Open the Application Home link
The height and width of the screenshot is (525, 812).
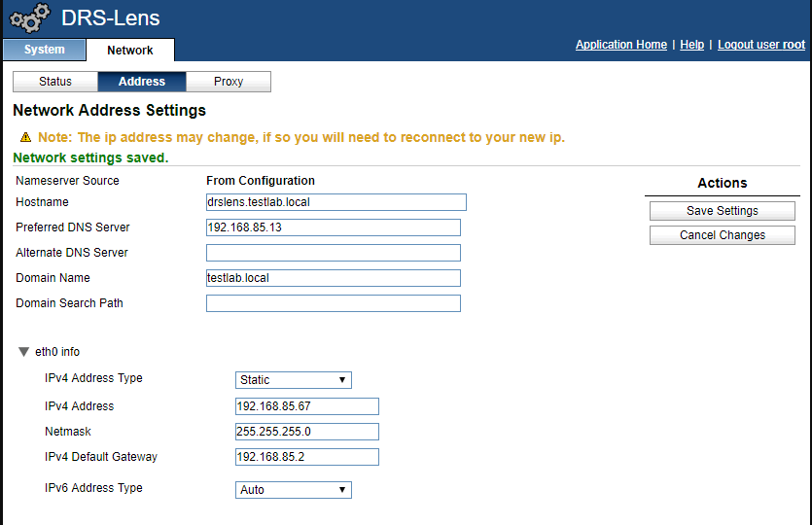click(620, 45)
